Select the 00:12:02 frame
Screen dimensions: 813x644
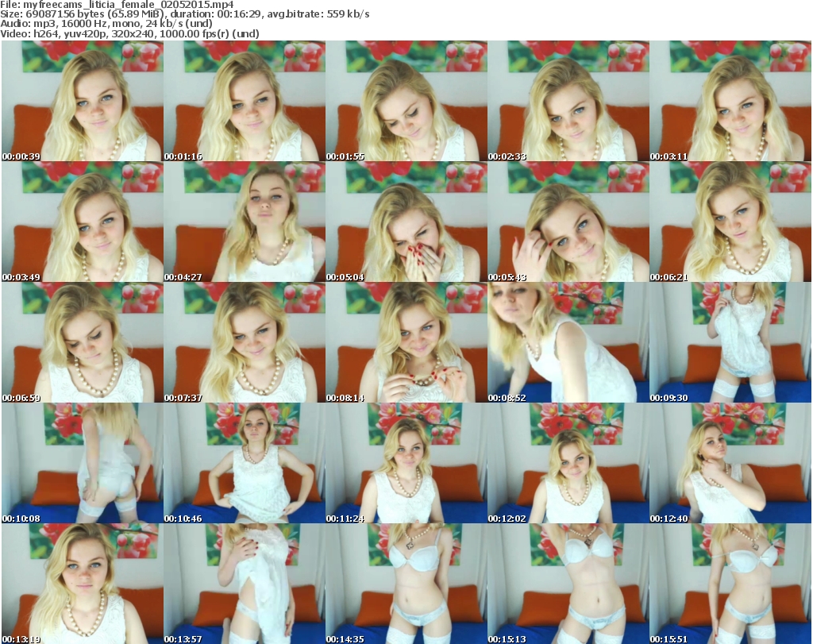568,463
